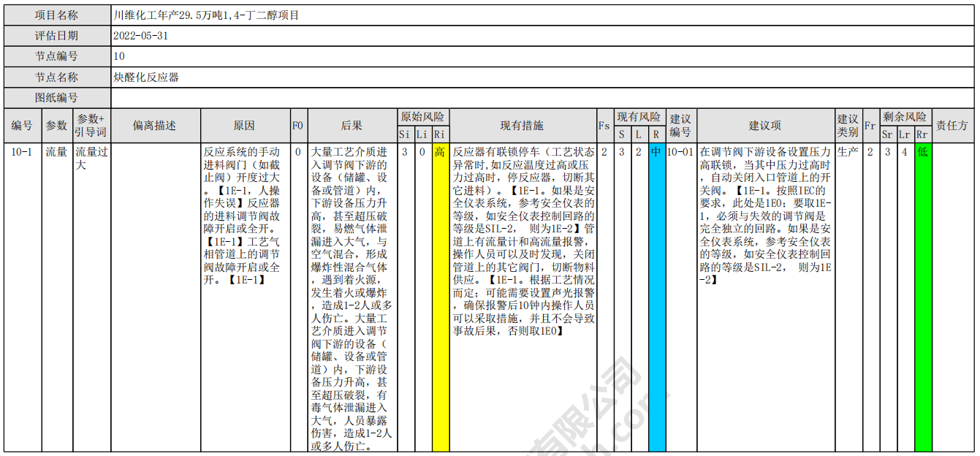Click the date value 2022-05-31
This screenshot has width=980, height=456.
pos(141,36)
